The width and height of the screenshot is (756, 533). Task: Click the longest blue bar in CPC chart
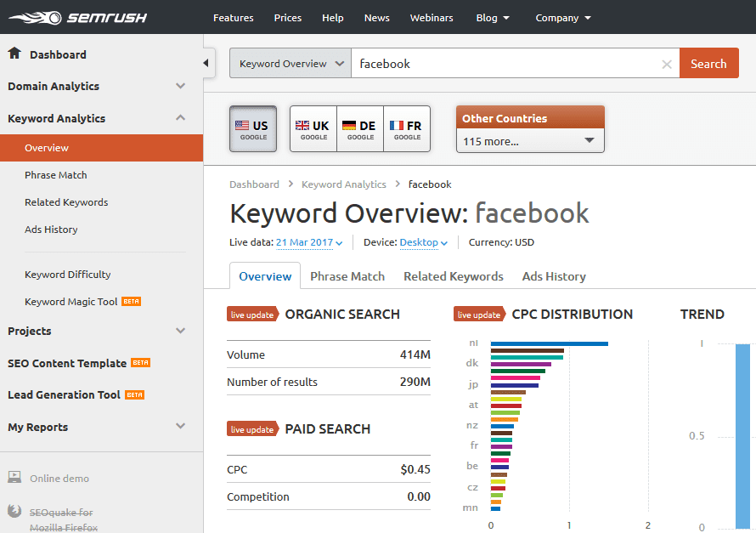tap(549, 344)
